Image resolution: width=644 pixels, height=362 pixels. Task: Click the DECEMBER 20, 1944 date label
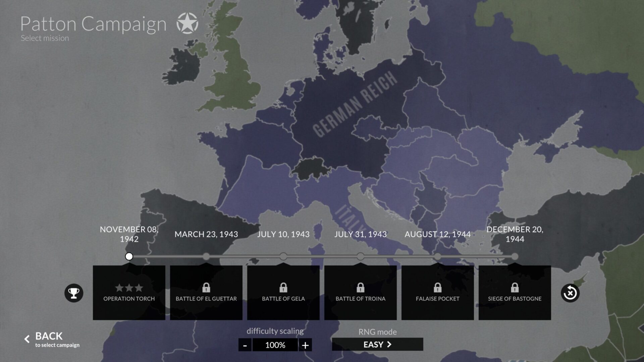(x=515, y=234)
